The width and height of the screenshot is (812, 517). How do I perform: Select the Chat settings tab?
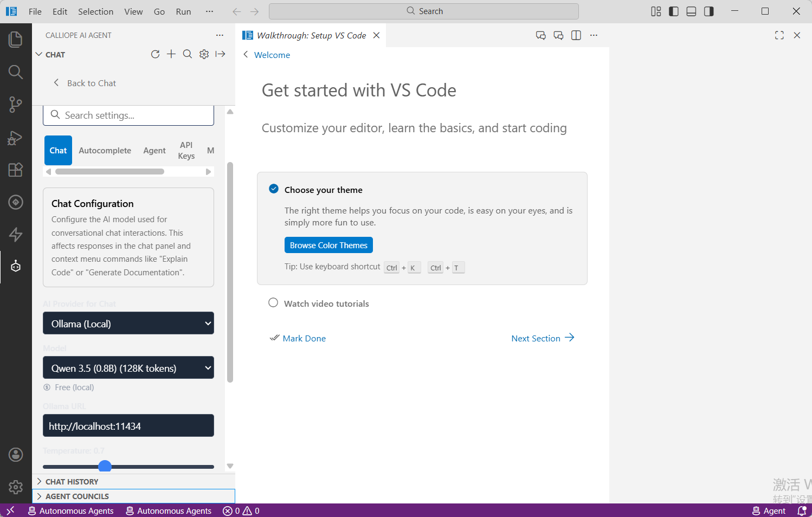pos(58,151)
